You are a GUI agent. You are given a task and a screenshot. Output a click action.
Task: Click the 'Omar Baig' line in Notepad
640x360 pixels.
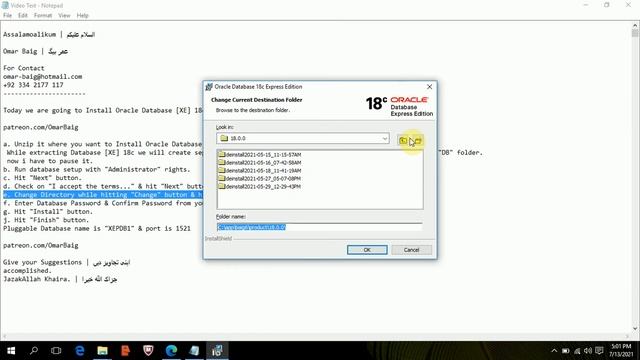(35, 51)
